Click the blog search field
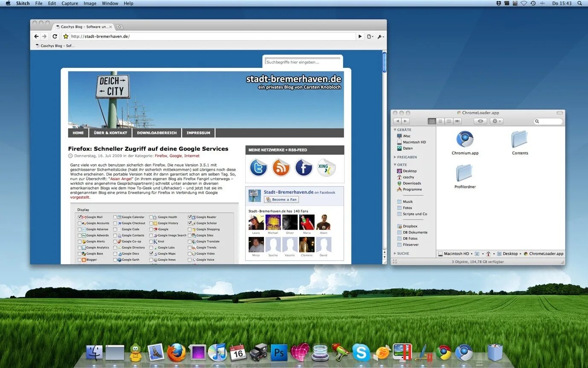588x368 pixels. pos(303,62)
